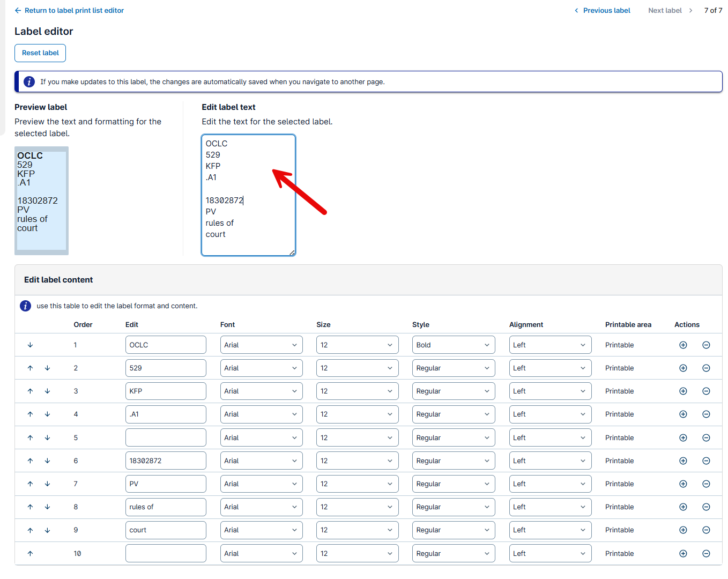The image size is (728, 579).
Task: Delete row 9 containing court
Action: click(x=706, y=530)
